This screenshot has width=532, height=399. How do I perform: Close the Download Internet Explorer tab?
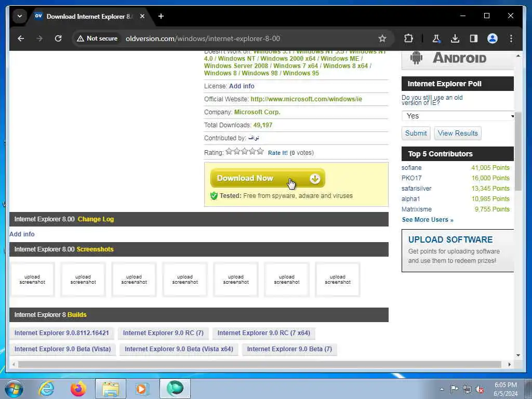pyautogui.click(x=142, y=16)
